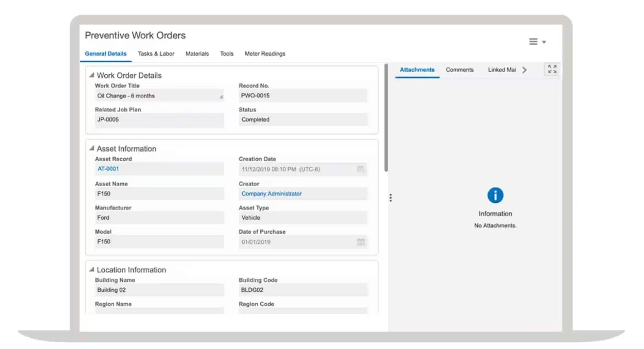Click the blue Information icon
The width and height of the screenshot is (644, 349).
click(x=495, y=195)
